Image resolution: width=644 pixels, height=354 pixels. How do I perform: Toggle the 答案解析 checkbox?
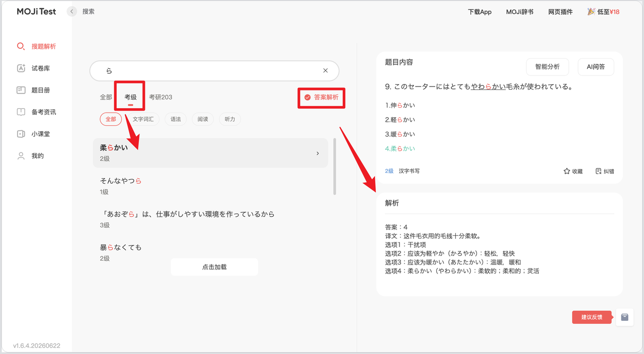click(307, 98)
